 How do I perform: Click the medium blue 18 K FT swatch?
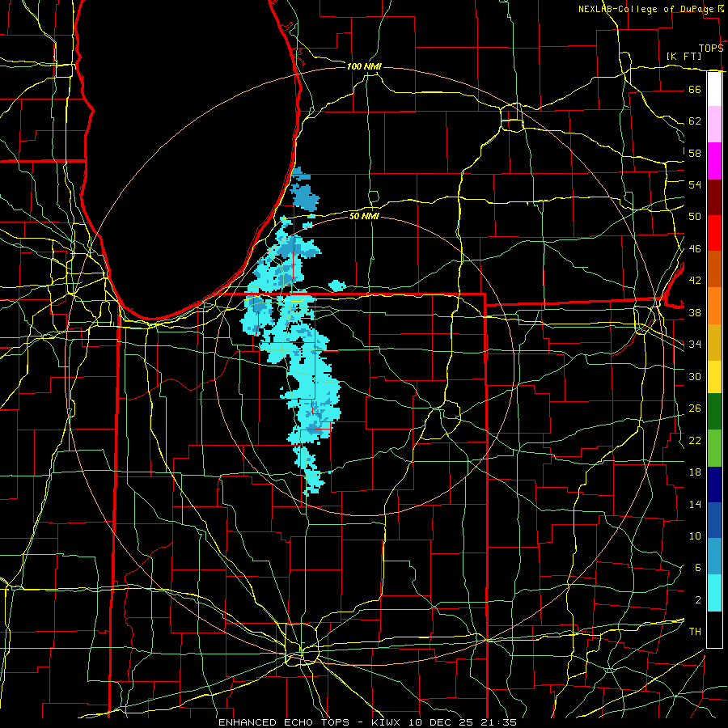[714, 520]
